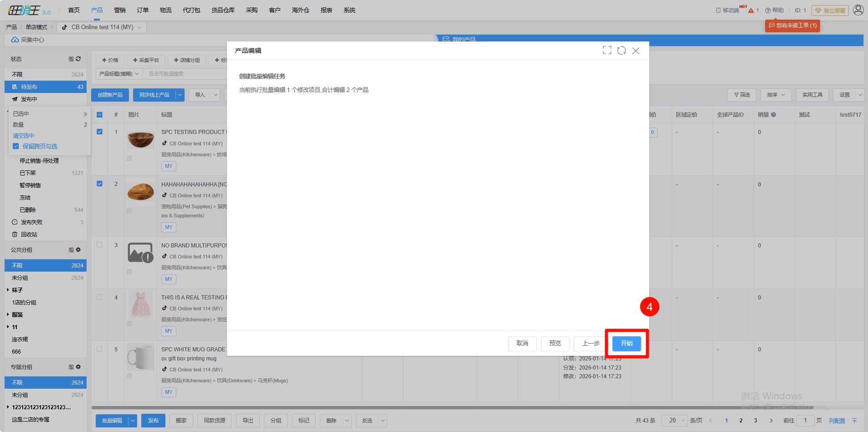Open the 订单 menu in top navigation
The width and height of the screenshot is (868, 432).
143,10
